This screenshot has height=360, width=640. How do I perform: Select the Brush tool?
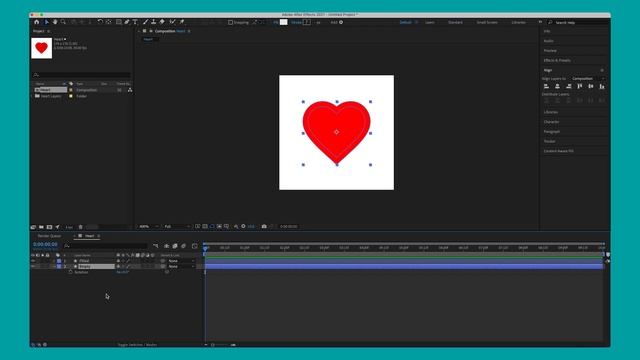coord(145,22)
